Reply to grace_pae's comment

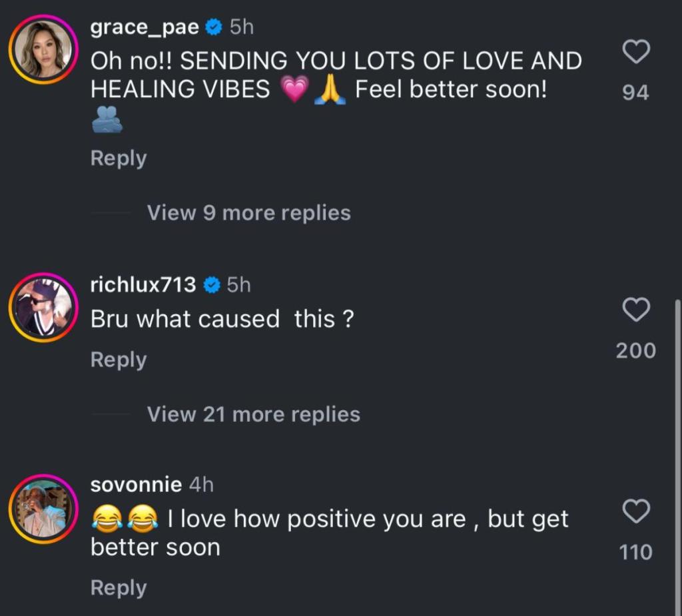click(x=118, y=158)
